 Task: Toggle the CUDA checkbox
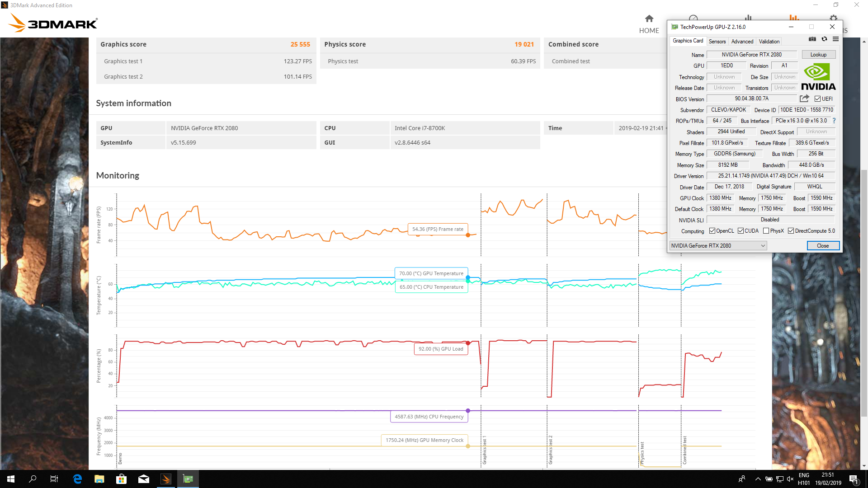741,231
